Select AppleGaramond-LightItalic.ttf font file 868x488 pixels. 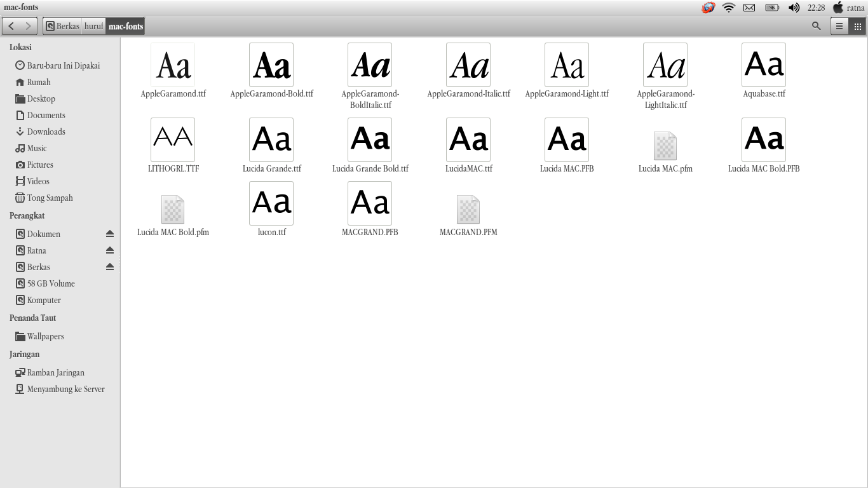[x=665, y=76]
